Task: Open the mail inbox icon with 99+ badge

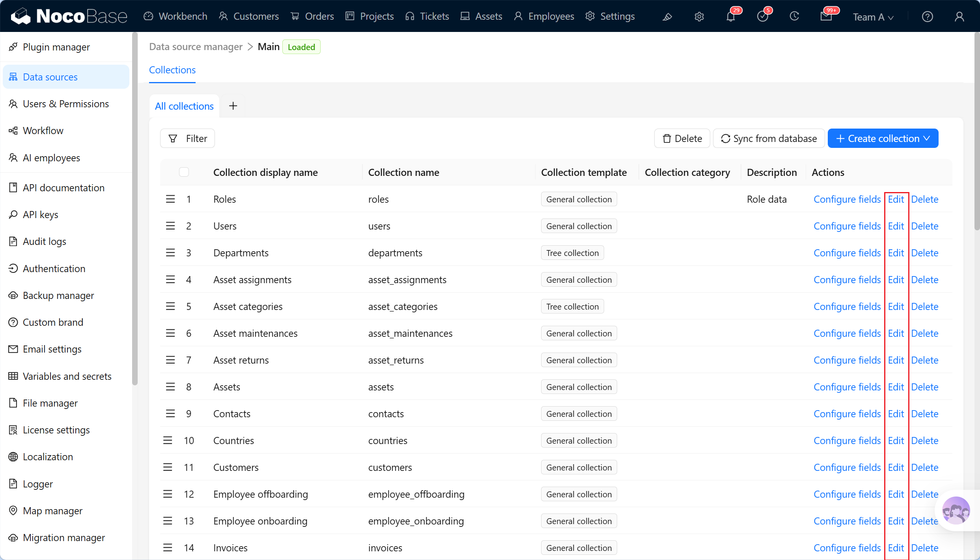Action: click(826, 17)
